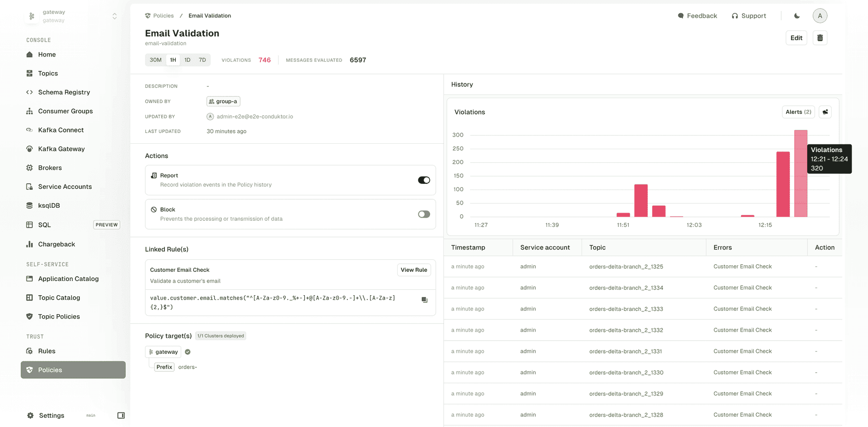
Task: Select the 30M time range tab
Action: coord(156,60)
